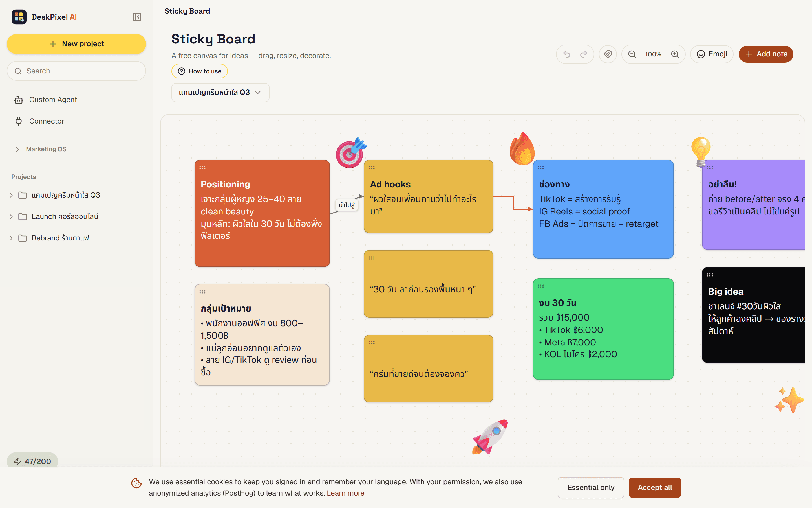
Task: Expand แคมเปญครีมหน้าใส Q3 project folder
Action: 11,195
